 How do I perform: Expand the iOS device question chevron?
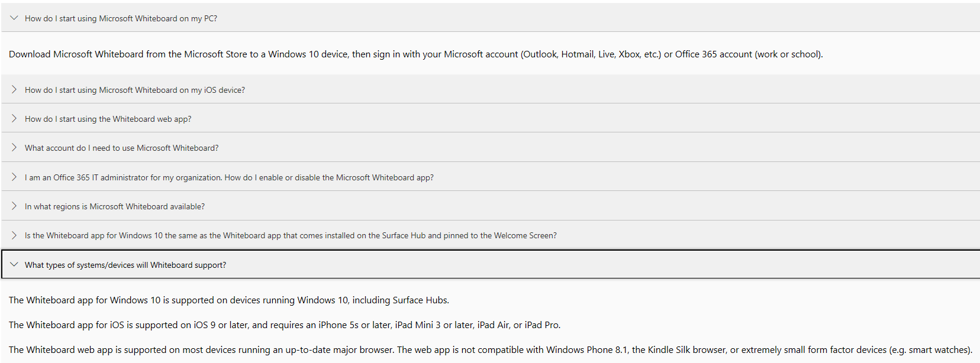coord(14,89)
